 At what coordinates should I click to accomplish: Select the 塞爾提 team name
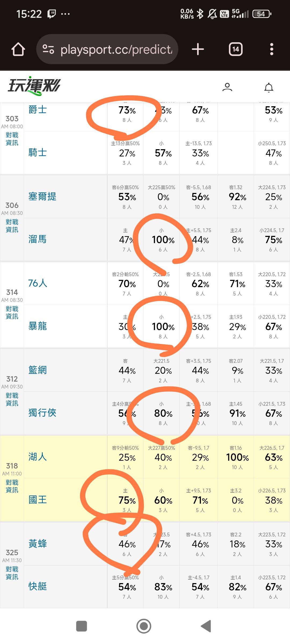(42, 196)
